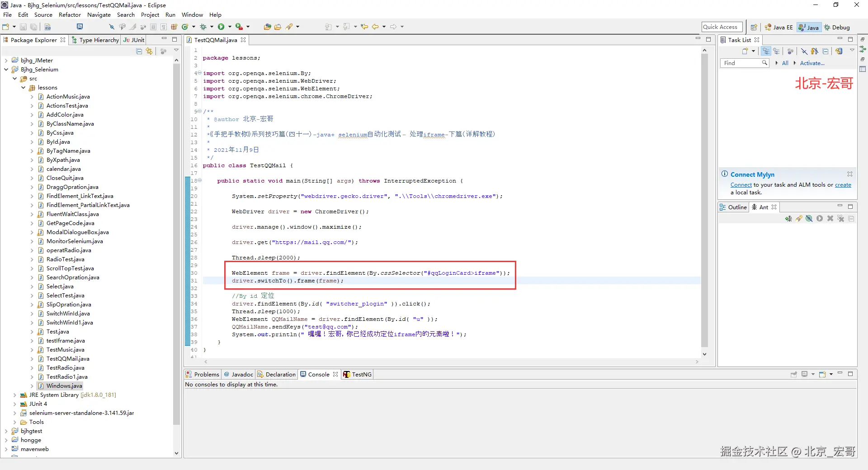Click the New file toolbar icon
The height and width of the screenshot is (470, 868).
tap(6, 27)
